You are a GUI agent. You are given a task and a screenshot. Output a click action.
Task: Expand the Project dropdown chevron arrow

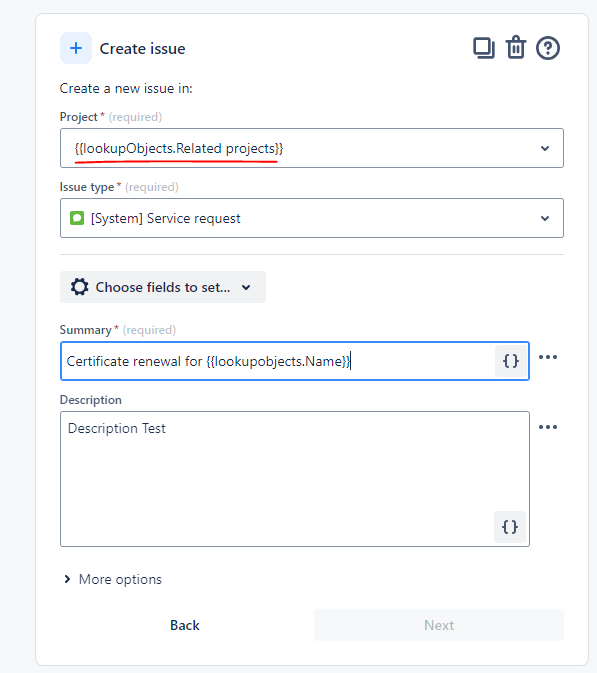545,149
